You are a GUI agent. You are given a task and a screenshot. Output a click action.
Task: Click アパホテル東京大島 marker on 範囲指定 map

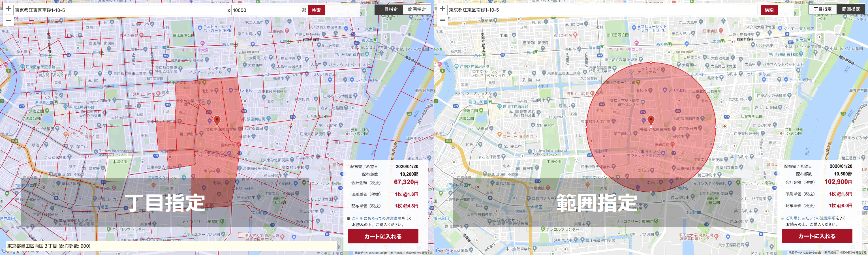tap(636, 43)
